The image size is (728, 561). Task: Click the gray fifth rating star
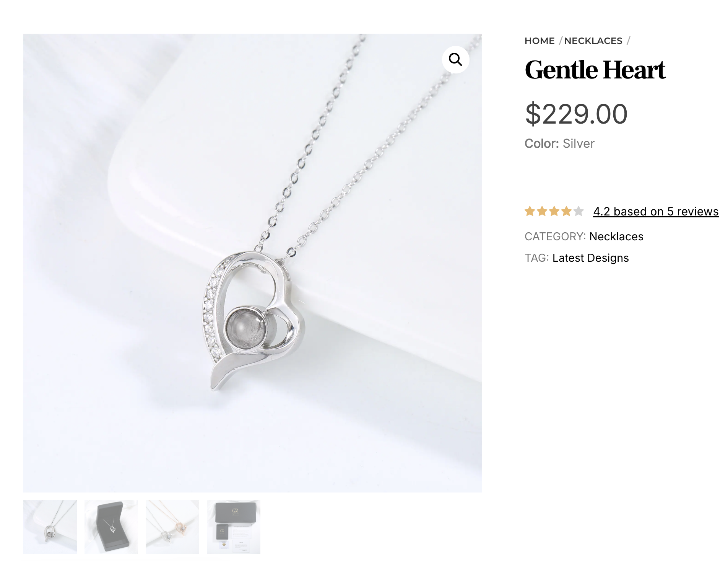point(578,211)
